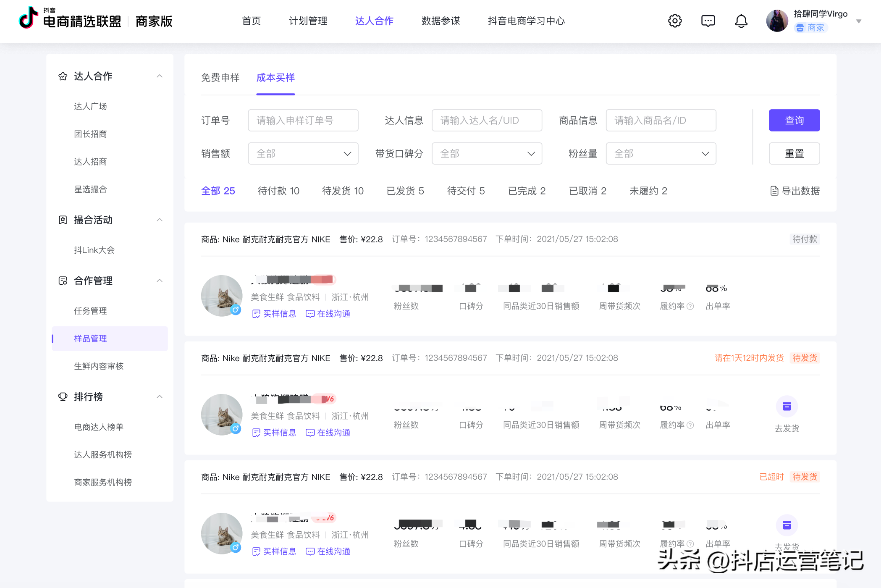Filter orders by 已完成 2

[527, 191]
